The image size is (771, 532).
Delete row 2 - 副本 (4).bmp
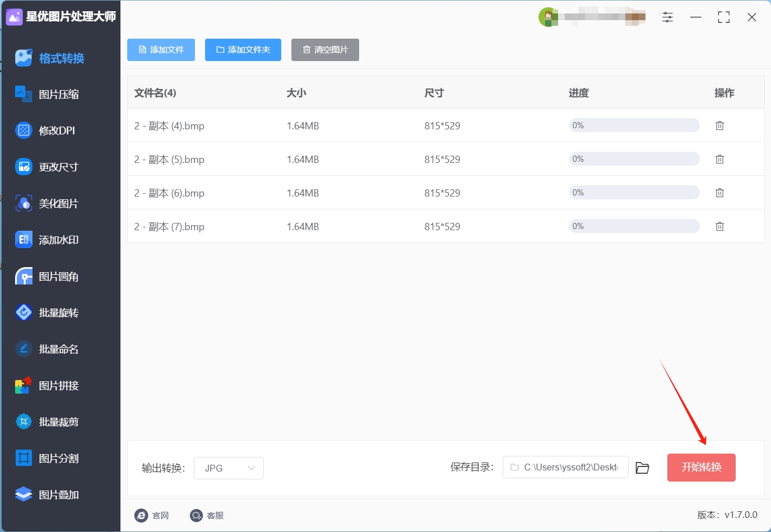(719, 125)
